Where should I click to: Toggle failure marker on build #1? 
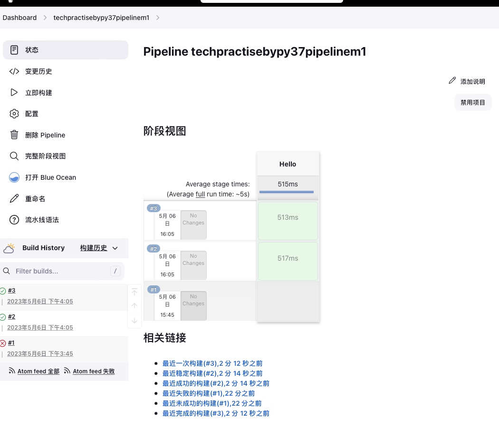3,343
